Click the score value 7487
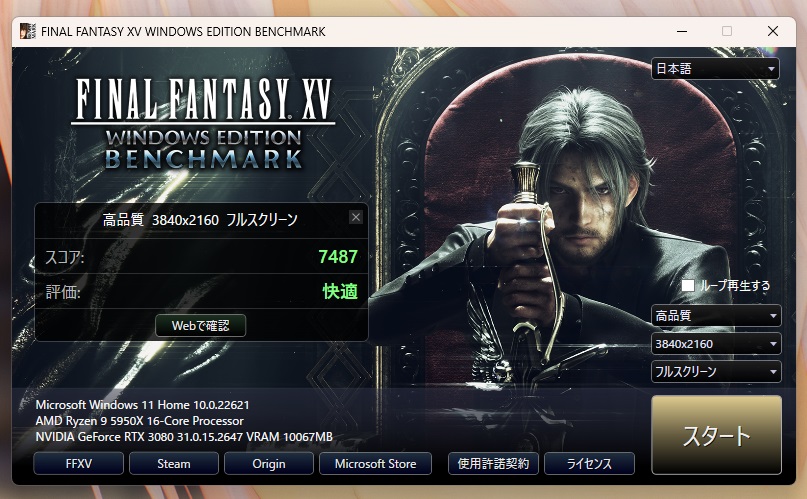This screenshot has height=499, width=807. (x=338, y=256)
